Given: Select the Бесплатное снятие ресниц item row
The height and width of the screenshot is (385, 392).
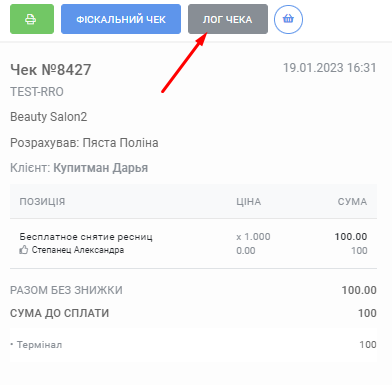Looking at the screenshot, I should point(193,243).
